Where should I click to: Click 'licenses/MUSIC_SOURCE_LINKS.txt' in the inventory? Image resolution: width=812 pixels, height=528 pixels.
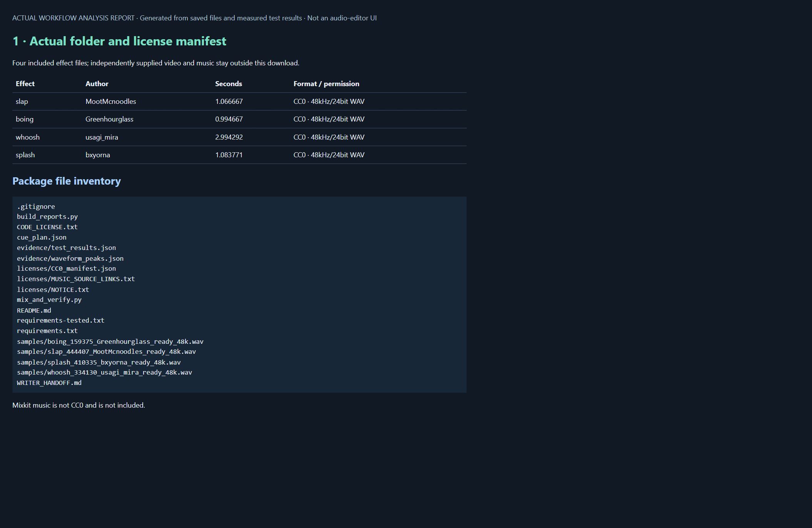tap(76, 279)
